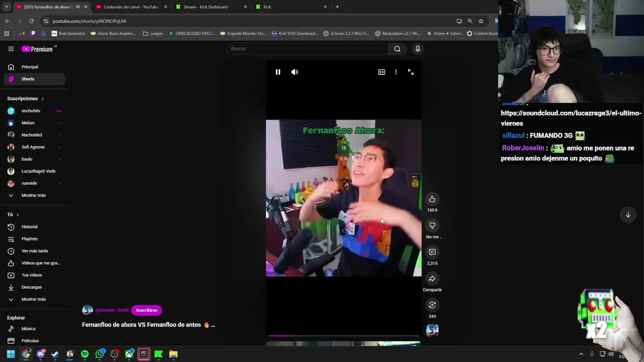Reload the page

click(31, 21)
